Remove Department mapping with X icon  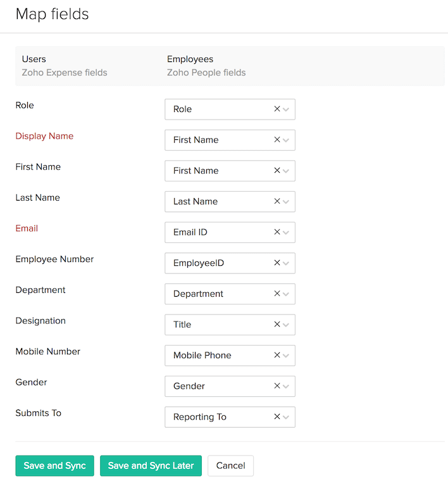click(x=277, y=294)
